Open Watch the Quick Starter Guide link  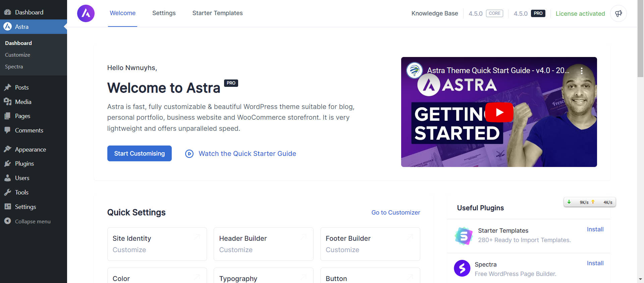point(247,154)
